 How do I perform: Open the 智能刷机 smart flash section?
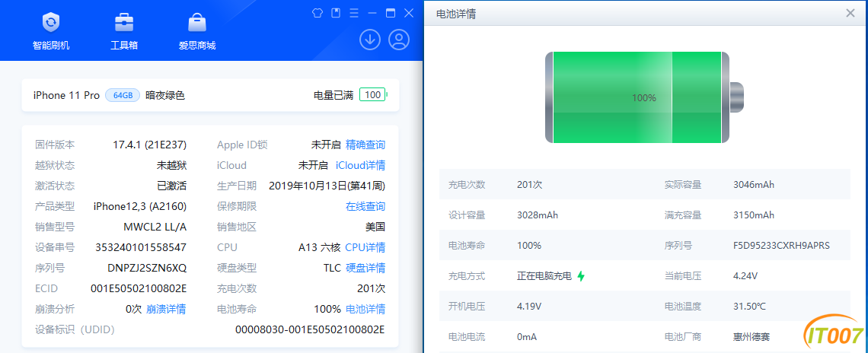(x=51, y=31)
